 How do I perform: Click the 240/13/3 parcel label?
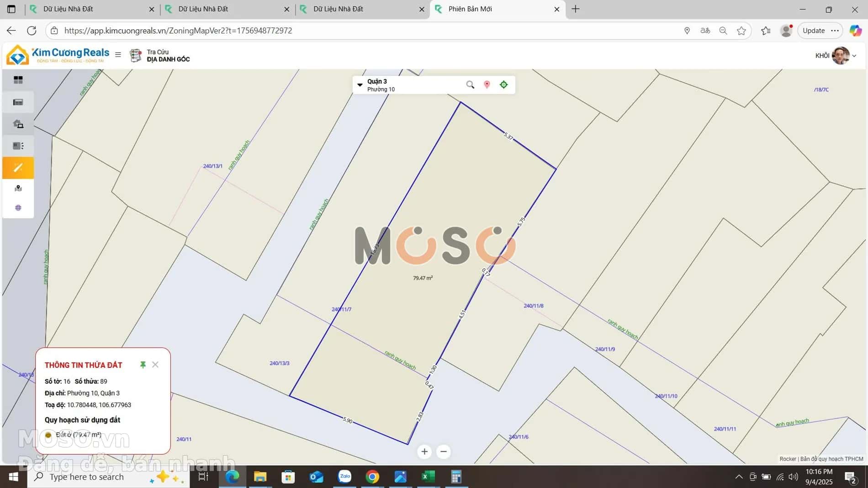click(x=280, y=363)
